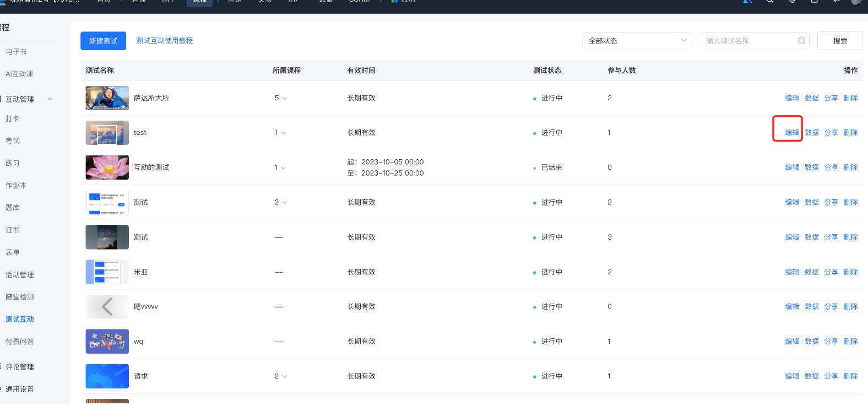Click the 测试状态 column header
Screen dimensions: 868x411
click(x=547, y=71)
